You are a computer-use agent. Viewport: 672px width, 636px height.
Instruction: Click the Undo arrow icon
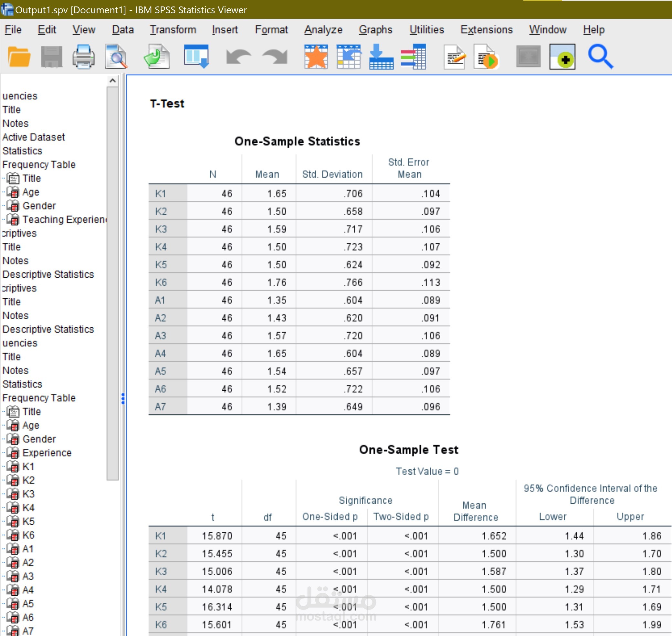238,56
